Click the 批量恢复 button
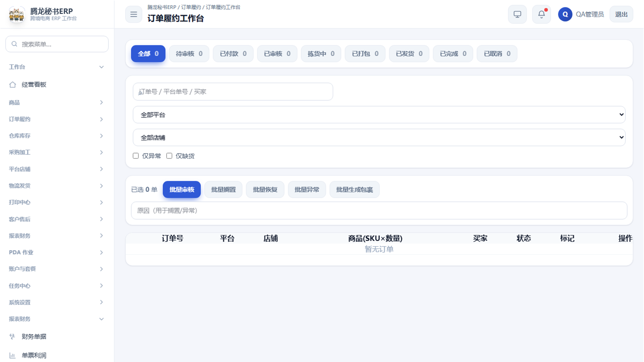The image size is (644, 362). pos(265,190)
